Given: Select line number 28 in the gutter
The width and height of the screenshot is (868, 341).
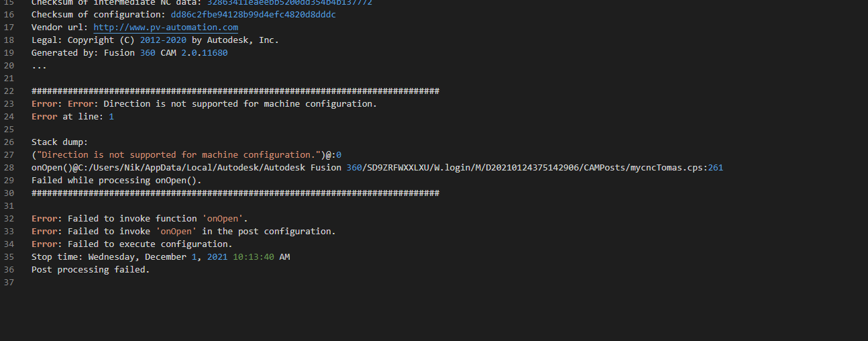Looking at the screenshot, I should click(x=9, y=168).
